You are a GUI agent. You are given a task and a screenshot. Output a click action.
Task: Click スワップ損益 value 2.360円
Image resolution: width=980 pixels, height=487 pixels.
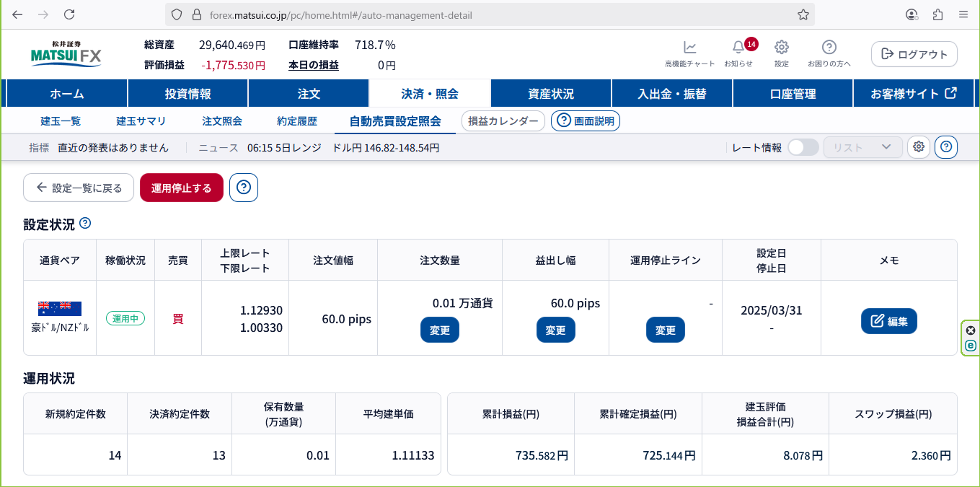point(930,456)
